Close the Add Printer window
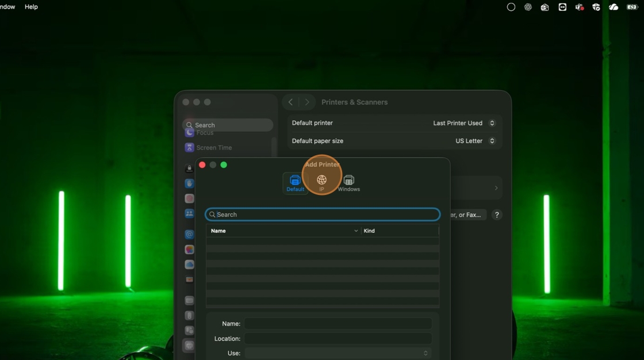This screenshot has height=360, width=644. [202, 165]
